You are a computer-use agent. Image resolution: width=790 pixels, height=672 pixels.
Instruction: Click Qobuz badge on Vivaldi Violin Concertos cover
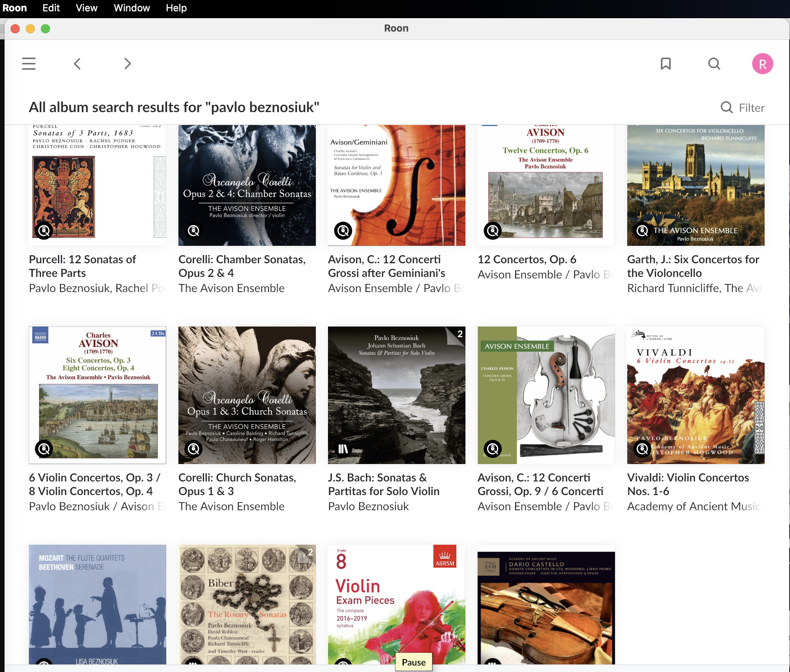(x=643, y=449)
